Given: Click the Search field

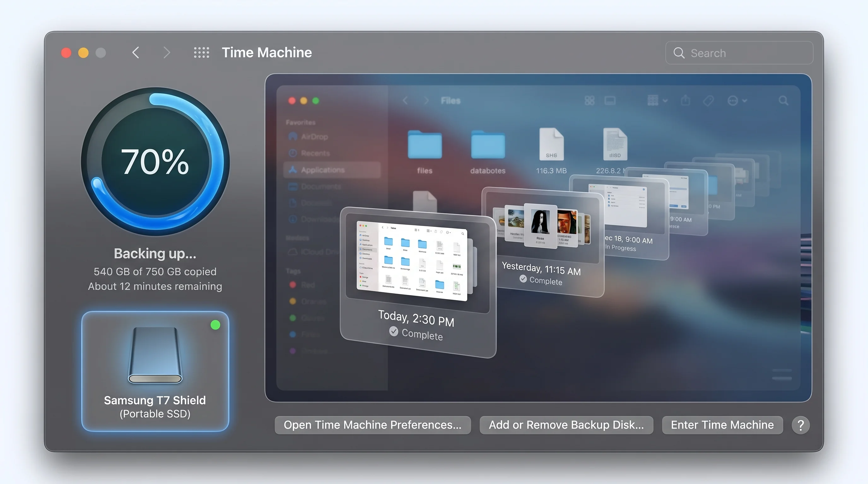Looking at the screenshot, I should [739, 53].
